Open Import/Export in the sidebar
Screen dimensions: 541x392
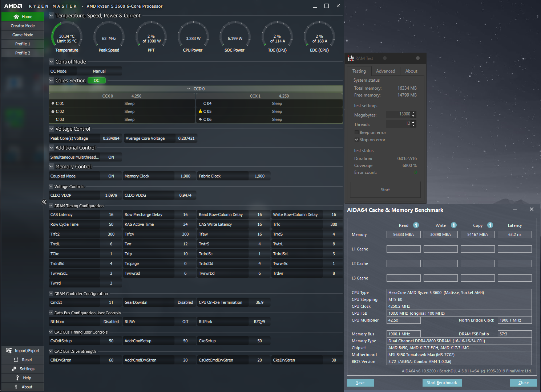(23, 351)
